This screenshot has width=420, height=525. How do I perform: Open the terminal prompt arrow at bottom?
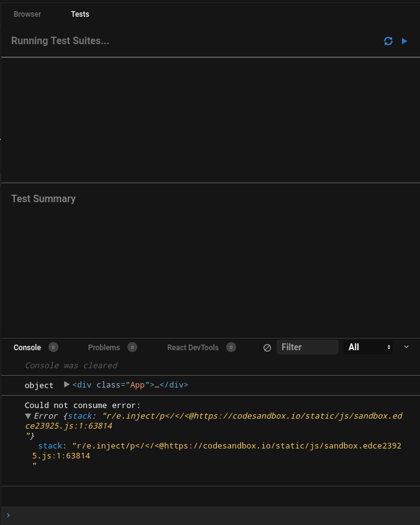click(8, 515)
